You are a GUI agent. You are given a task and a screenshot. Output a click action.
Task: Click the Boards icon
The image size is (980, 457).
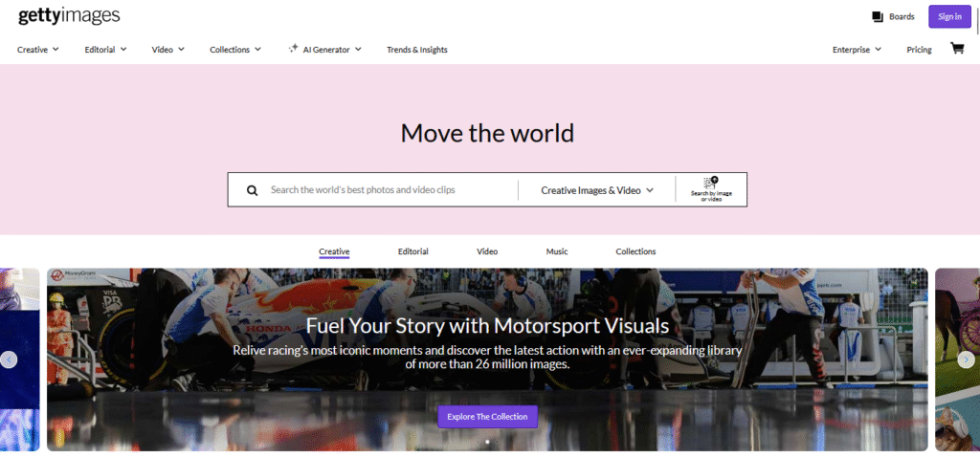pyautogui.click(x=878, y=16)
